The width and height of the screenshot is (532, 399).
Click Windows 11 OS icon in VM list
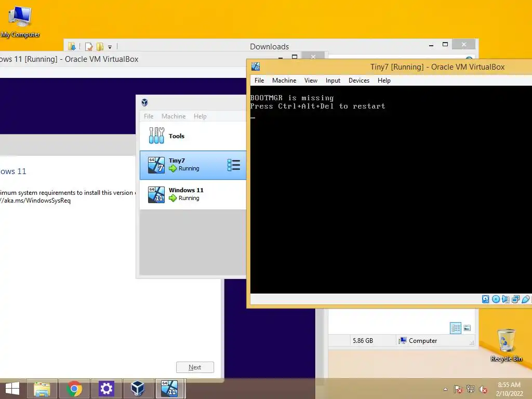[156, 195]
